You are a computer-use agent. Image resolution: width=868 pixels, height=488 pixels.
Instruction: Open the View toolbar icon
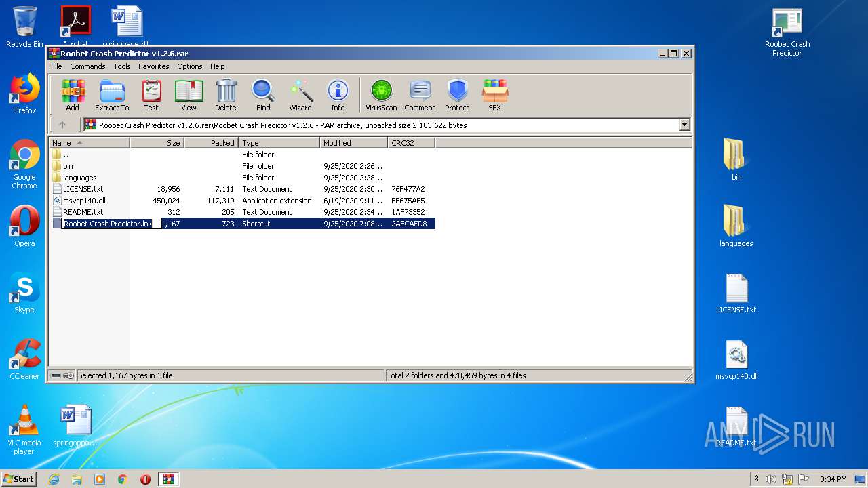[x=189, y=96]
